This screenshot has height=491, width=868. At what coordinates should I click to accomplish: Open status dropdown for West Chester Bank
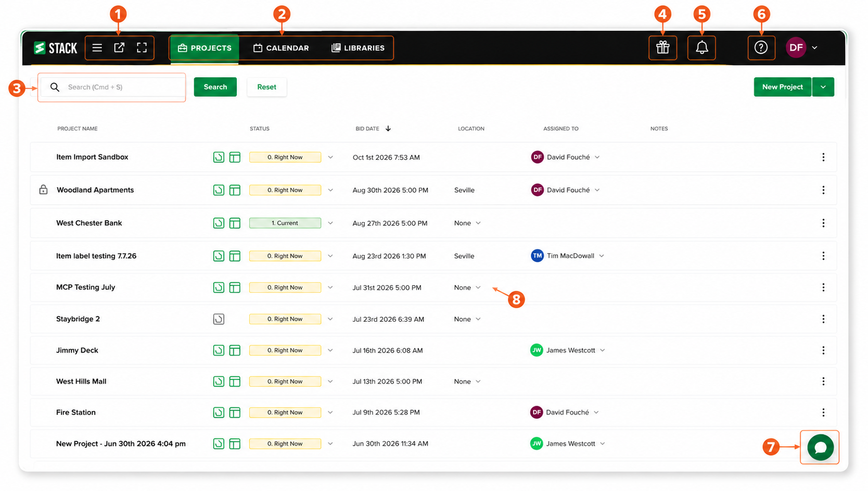pyautogui.click(x=330, y=223)
